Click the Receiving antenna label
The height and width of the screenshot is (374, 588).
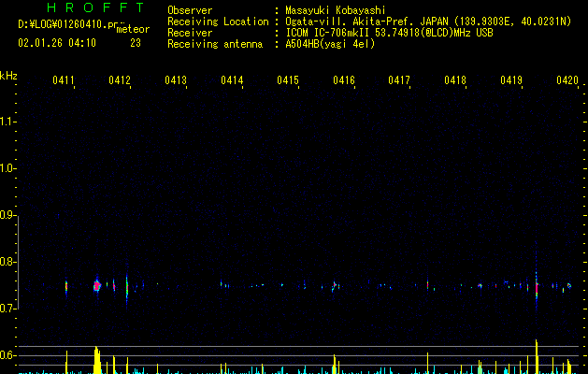click(x=215, y=44)
